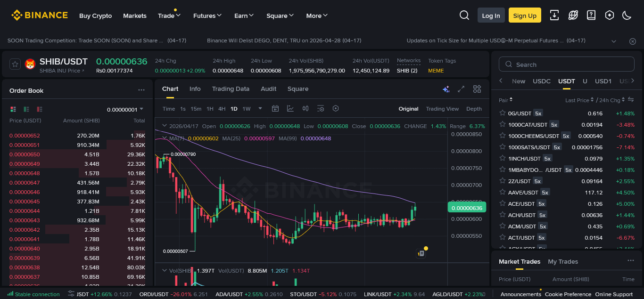The width and height of the screenshot is (644, 299).
Task: Expand the announcements list chevron
Action: pos(614,41)
